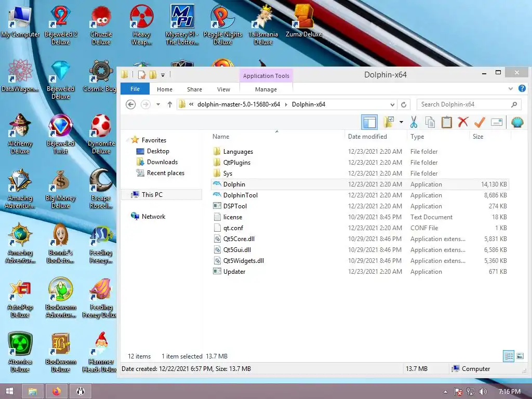
Task: Open Favorites in the navigation pane
Action: coord(154,140)
